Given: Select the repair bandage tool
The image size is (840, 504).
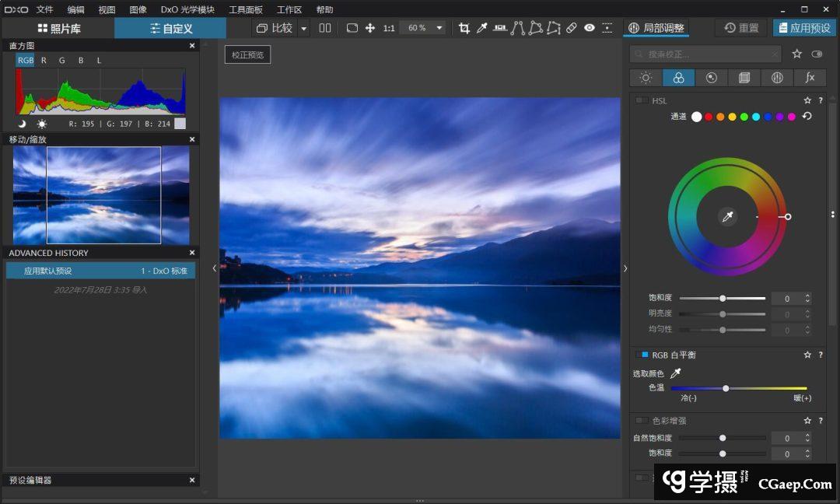Looking at the screenshot, I should (571, 28).
